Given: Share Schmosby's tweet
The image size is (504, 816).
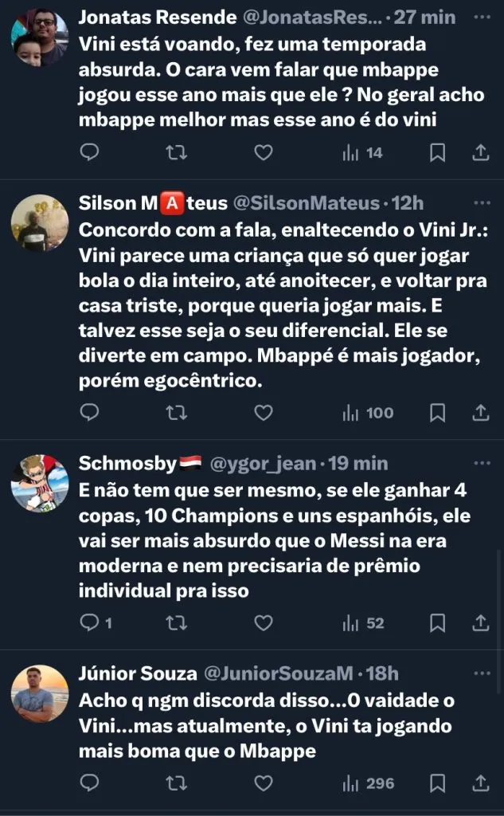Looking at the screenshot, I should (481, 623).
